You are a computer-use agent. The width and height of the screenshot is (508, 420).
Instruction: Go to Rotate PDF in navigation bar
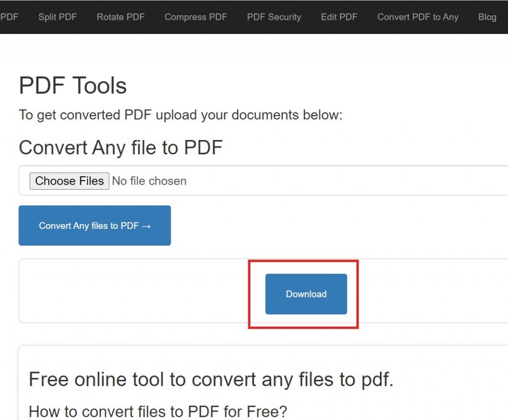(x=121, y=17)
